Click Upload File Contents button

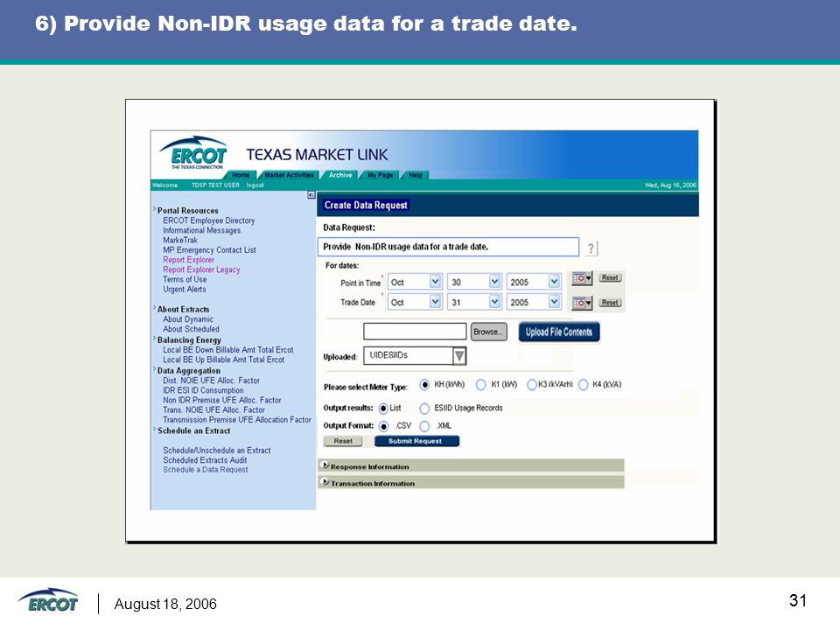coord(559,332)
